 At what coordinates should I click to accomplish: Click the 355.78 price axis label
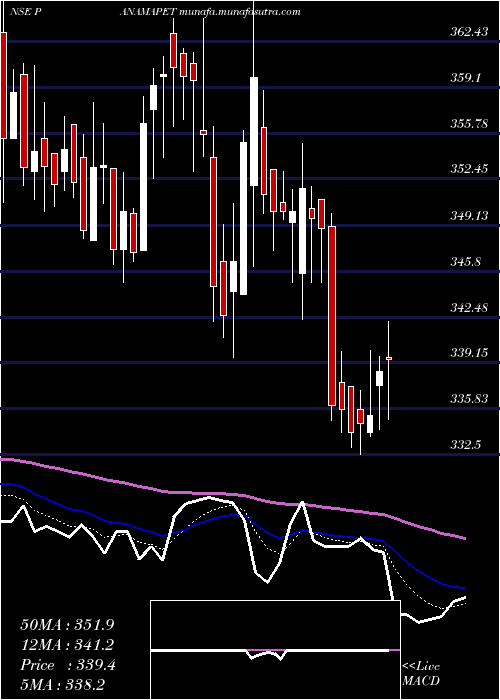tap(469, 124)
